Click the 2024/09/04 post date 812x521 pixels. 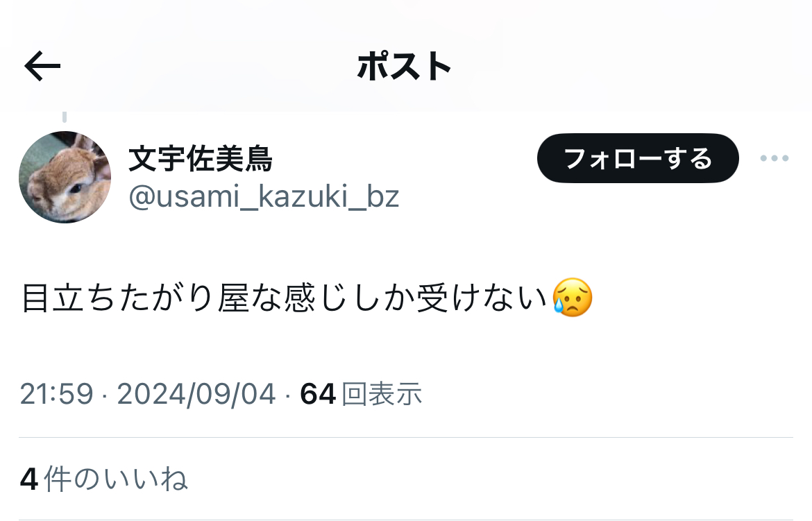[196, 394]
